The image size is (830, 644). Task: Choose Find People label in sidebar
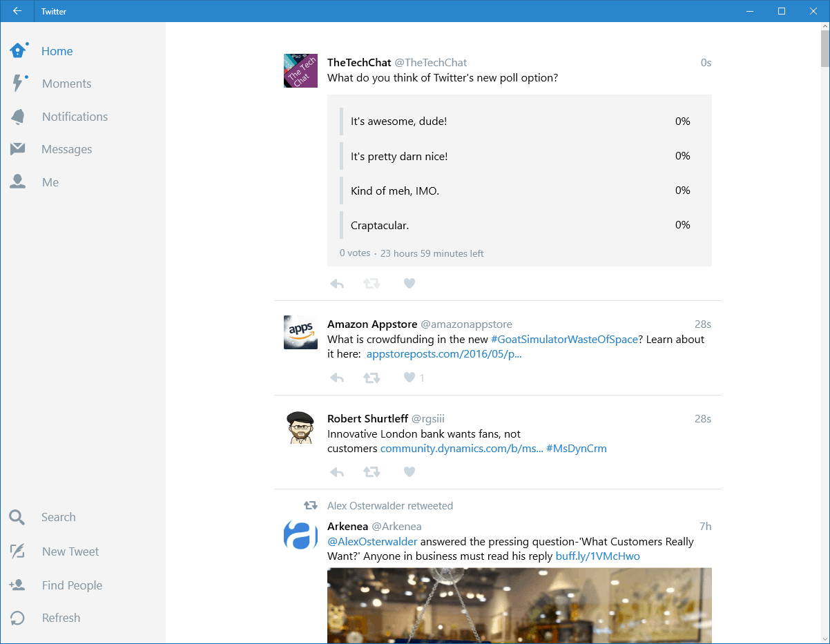(72, 585)
